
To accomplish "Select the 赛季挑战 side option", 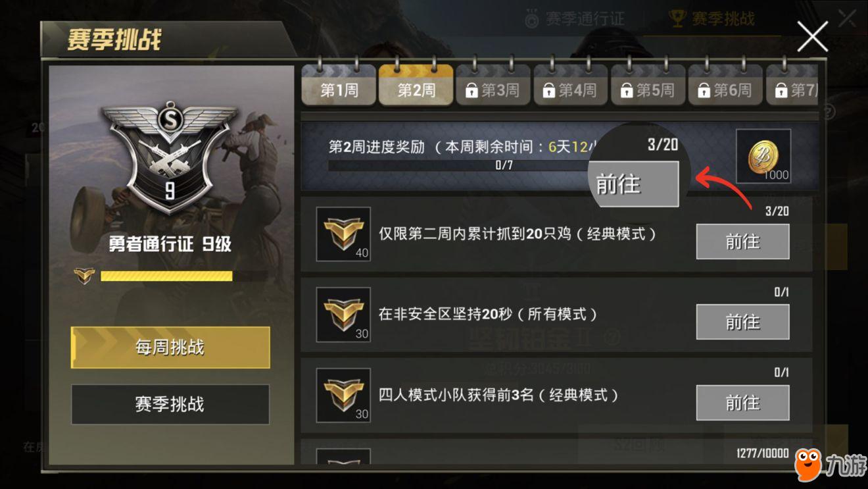I will click(x=170, y=404).
